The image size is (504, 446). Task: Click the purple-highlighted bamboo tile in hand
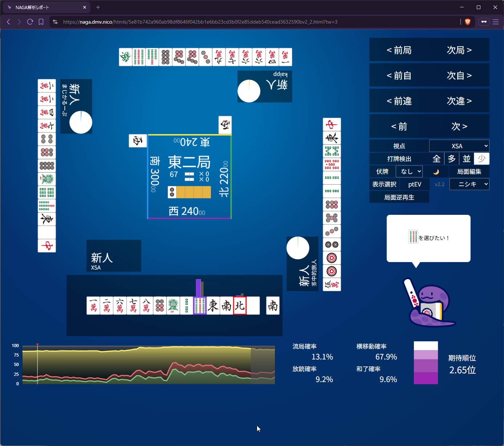click(200, 306)
